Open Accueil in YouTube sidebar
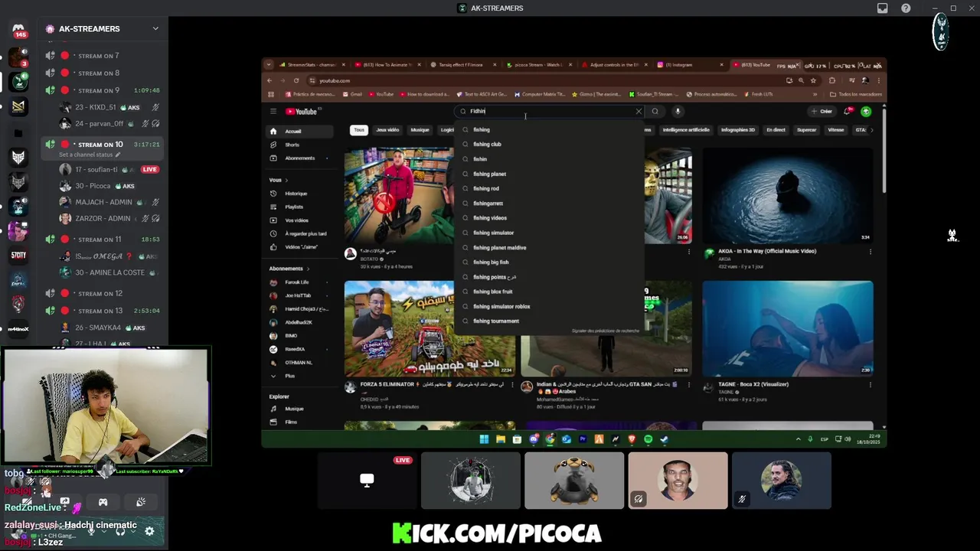 [x=300, y=131]
